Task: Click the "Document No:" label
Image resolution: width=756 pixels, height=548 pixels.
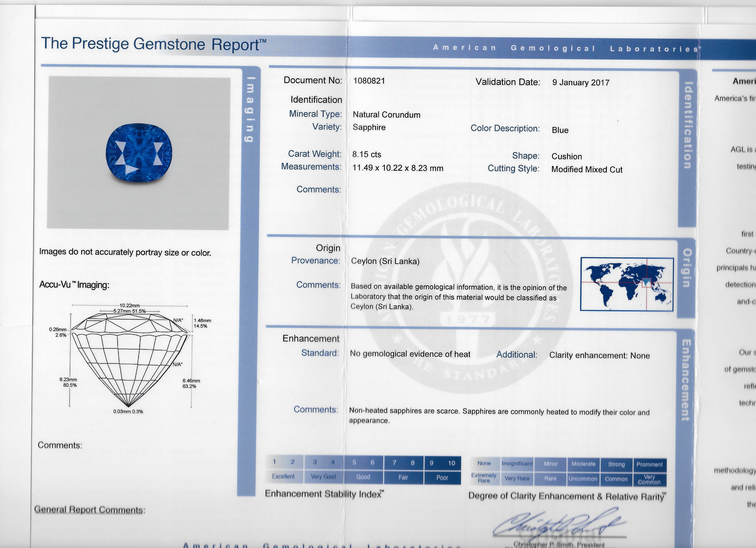Action: [x=313, y=80]
